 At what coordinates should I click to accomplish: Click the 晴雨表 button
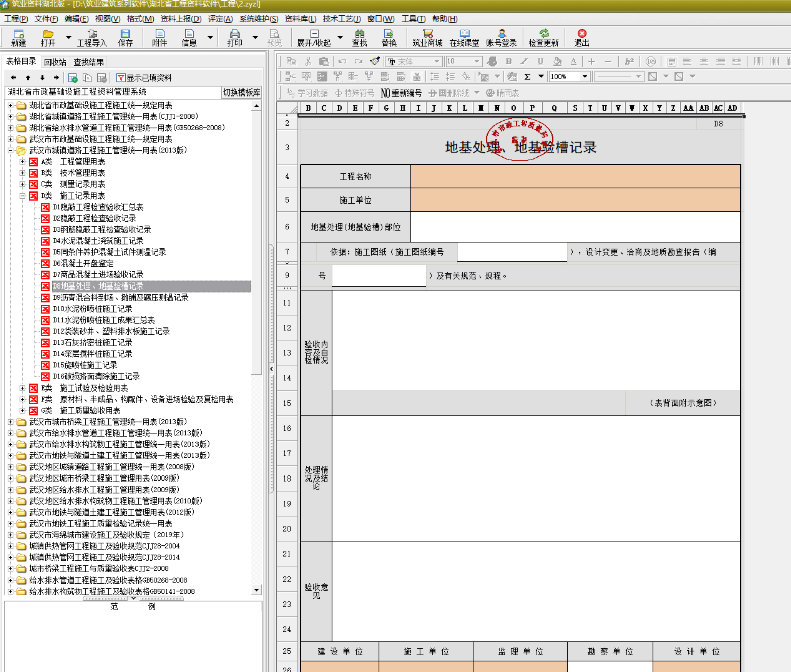503,93
